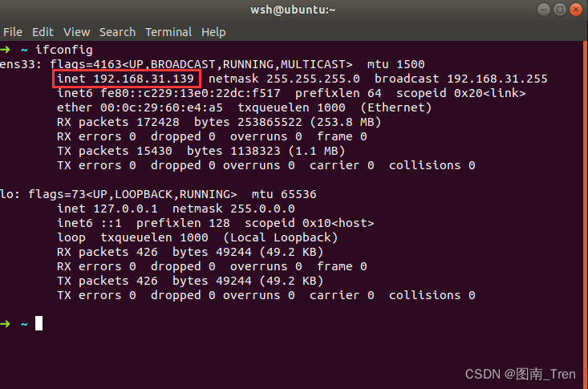Click the wsh@ubuntu title bar
Viewport: 588px width, 389px height.
(293, 10)
